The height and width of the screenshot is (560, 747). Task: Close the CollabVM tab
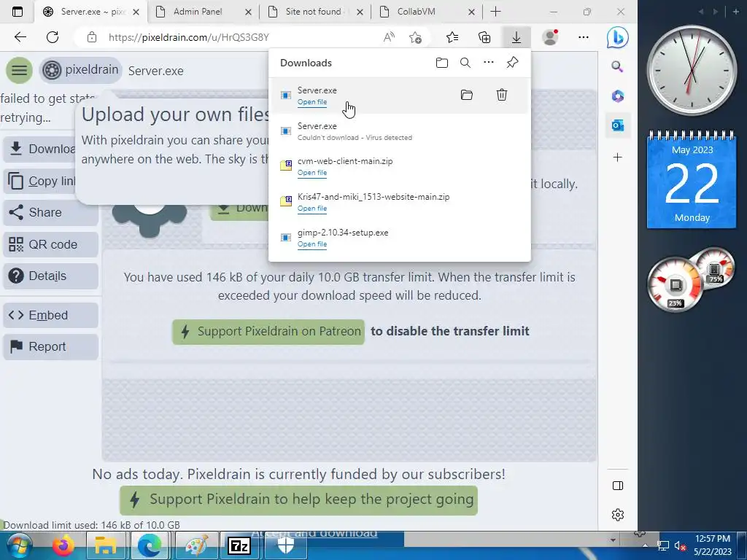tap(471, 12)
